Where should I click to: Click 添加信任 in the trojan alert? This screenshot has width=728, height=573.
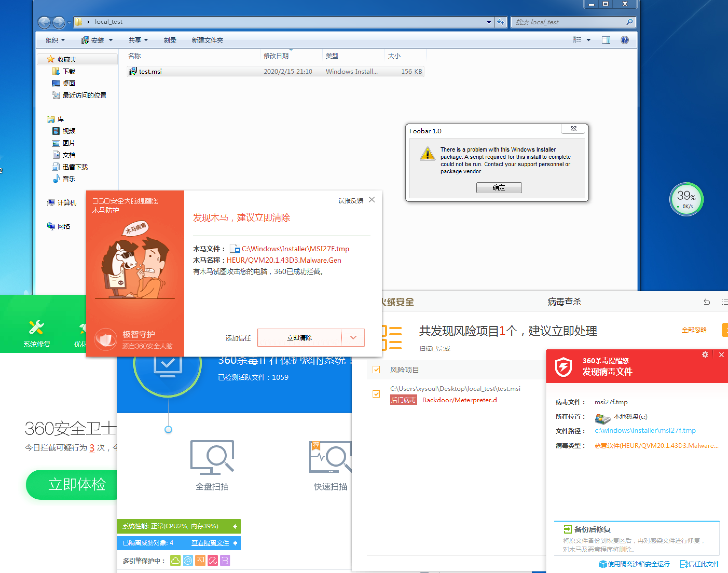[238, 338]
